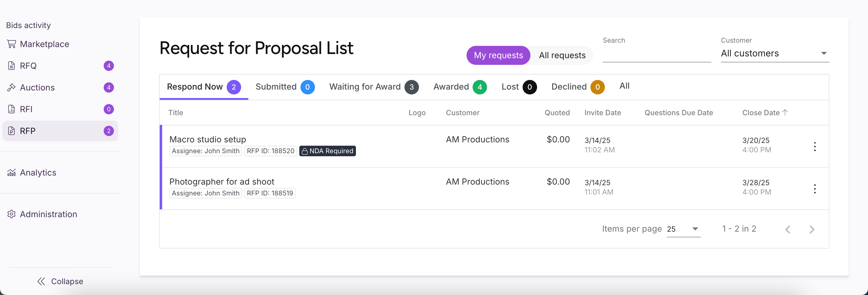Sort by Customer column header
Screen dimensions: 868x295
tap(463, 113)
